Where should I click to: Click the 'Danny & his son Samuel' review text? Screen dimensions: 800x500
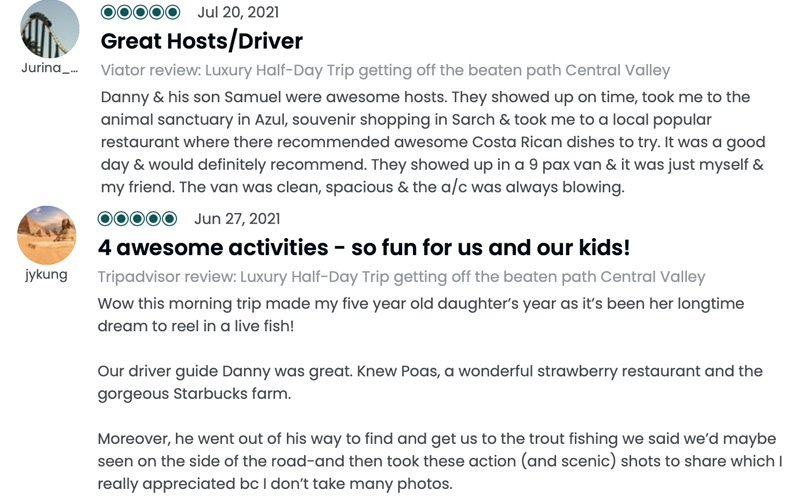click(x=433, y=142)
